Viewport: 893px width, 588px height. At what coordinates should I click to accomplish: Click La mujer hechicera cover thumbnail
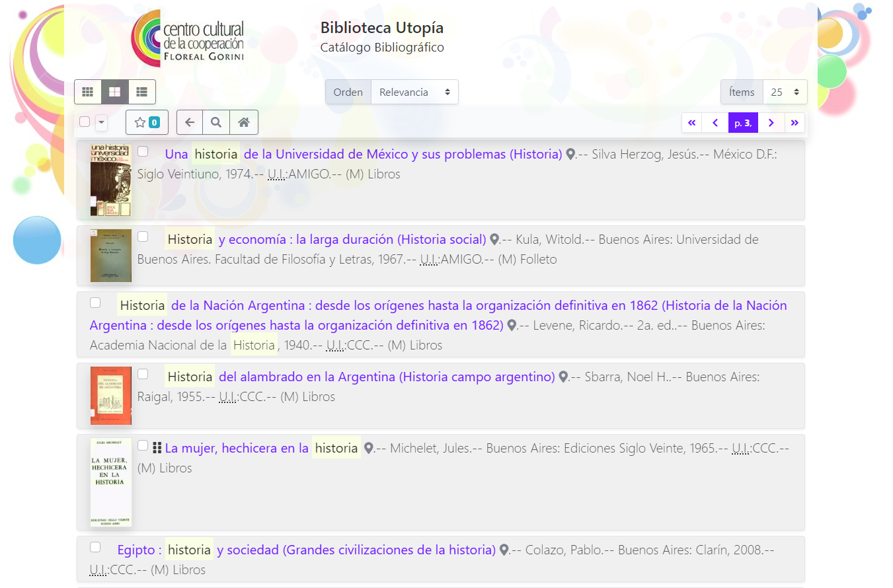tap(110, 482)
